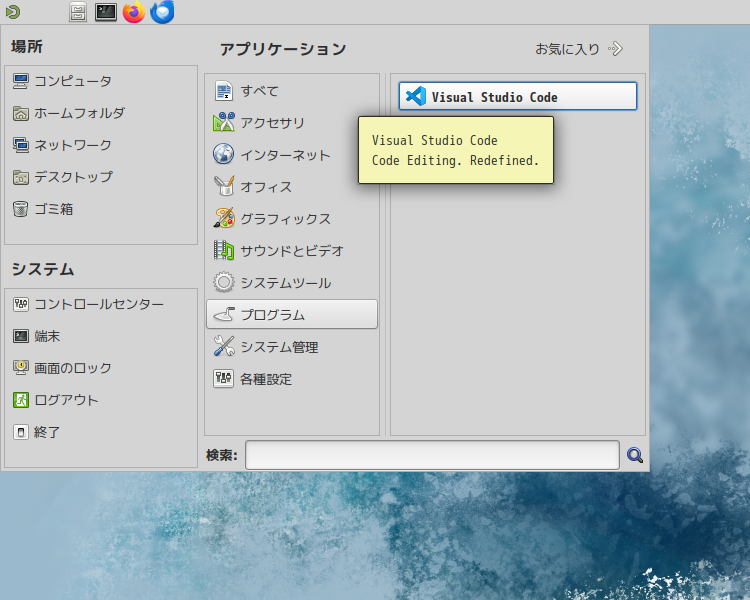Select システム管理 (Administration) category
The height and width of the screenshot is (600, 750).
(x=292, y=346)
